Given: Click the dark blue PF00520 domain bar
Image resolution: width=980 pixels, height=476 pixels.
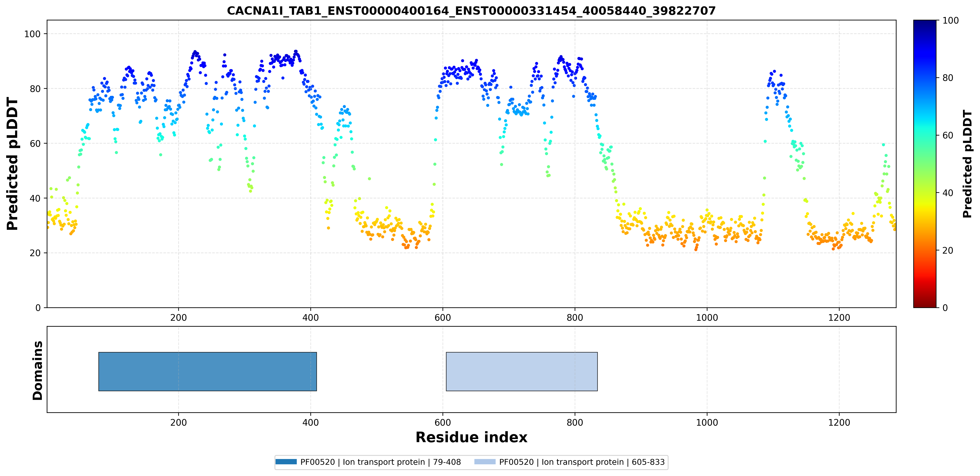Looking at the screenshot, I should pyautogui.click(x=207, y=371).
